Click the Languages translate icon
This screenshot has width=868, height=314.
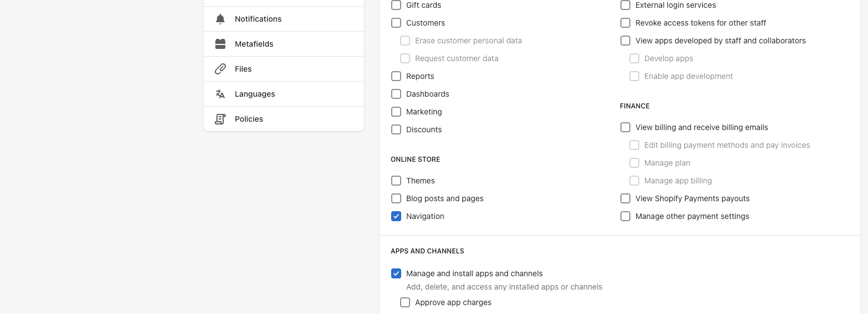click(x=220, y=94)
